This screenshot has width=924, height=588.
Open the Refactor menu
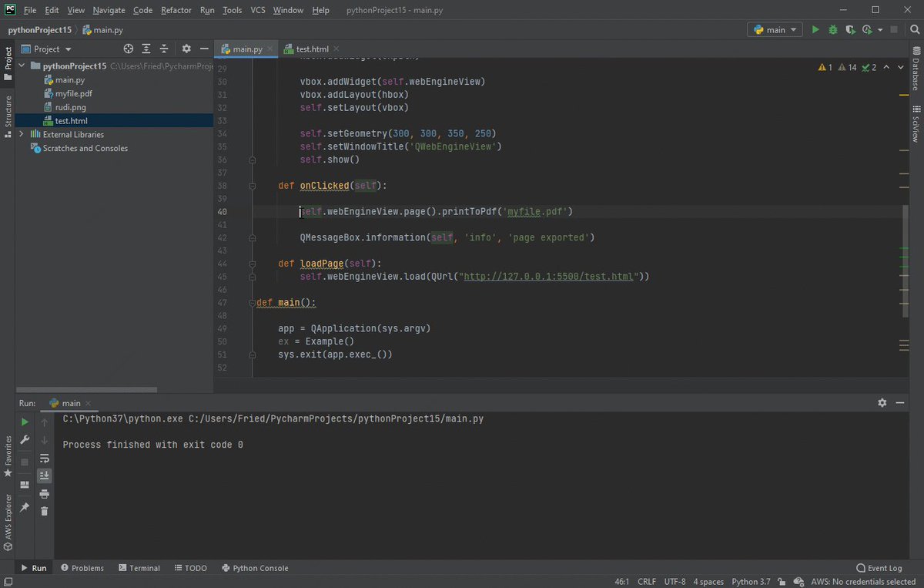176,10
